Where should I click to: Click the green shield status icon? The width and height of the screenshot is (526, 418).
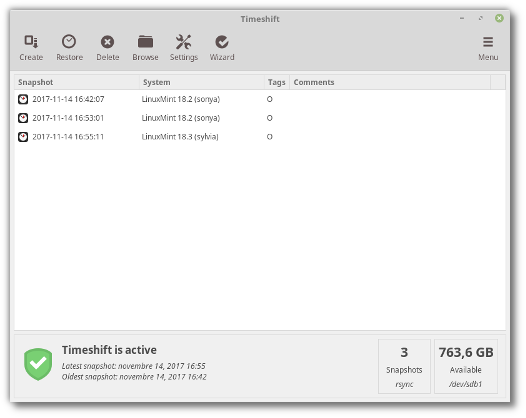[x=38, y=364]
